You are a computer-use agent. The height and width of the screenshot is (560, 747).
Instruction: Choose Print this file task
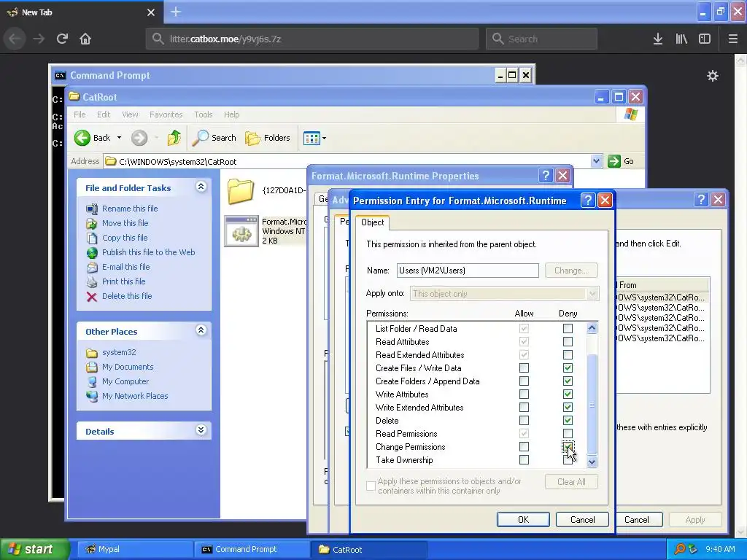(123, 281)
